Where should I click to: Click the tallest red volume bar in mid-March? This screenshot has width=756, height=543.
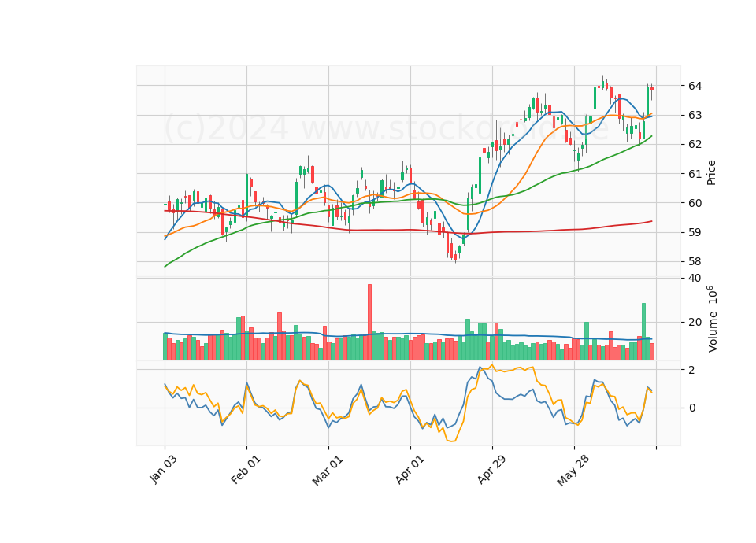tap(370, 322)
